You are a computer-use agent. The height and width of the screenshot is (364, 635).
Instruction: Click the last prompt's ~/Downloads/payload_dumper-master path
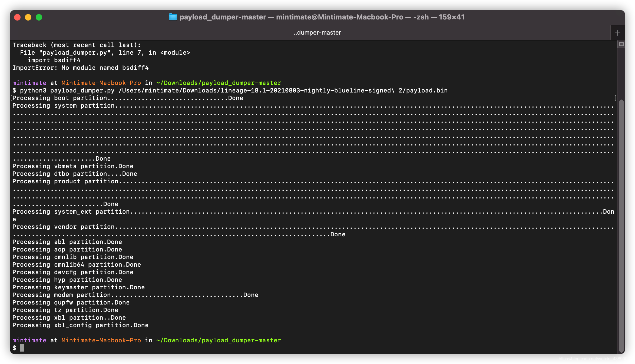(219, 340)
